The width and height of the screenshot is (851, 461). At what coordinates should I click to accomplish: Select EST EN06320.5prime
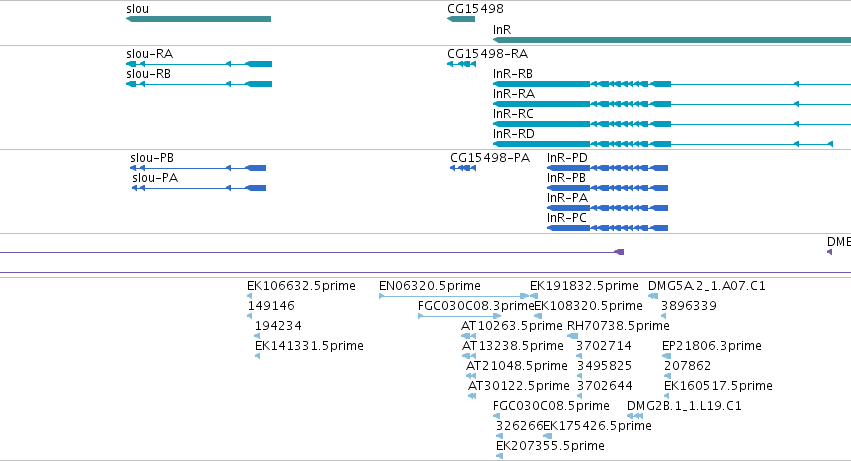(x=454, y=296)
